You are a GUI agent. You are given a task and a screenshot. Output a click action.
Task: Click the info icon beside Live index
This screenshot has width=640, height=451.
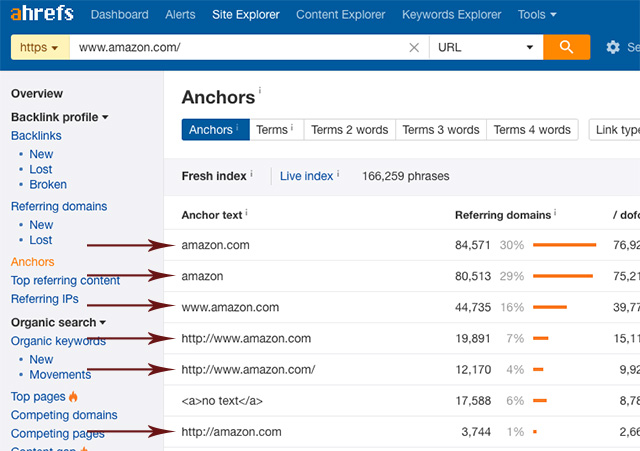(x=338, y=174)
